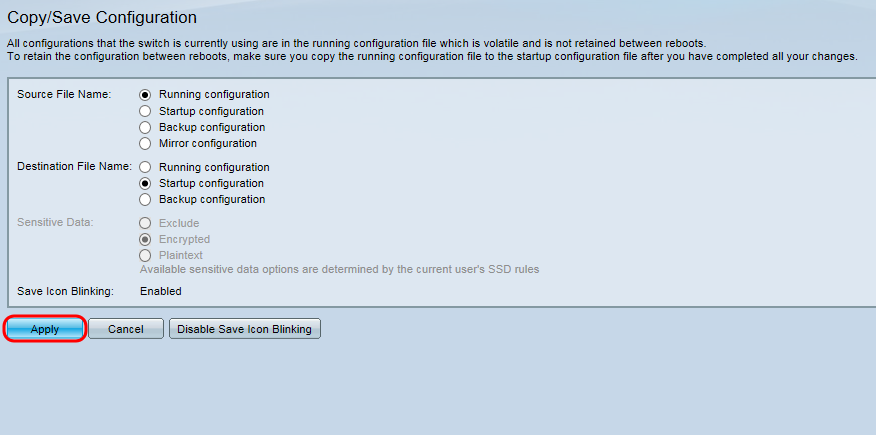Click the Destination File Name label

(74, 166)
